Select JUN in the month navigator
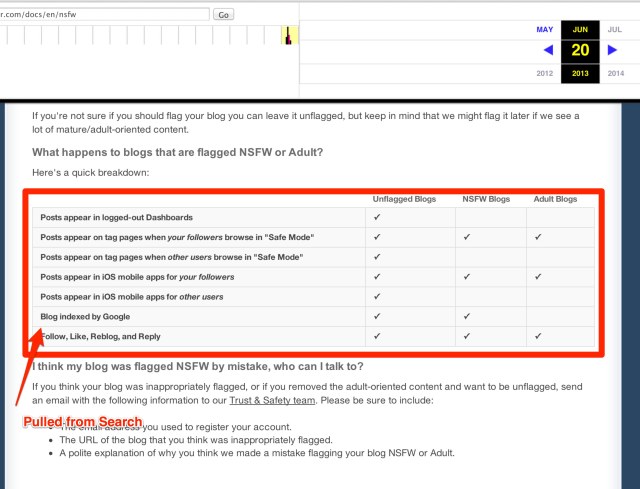The width and height of the screenshot is (640, 489). point(580,29)
